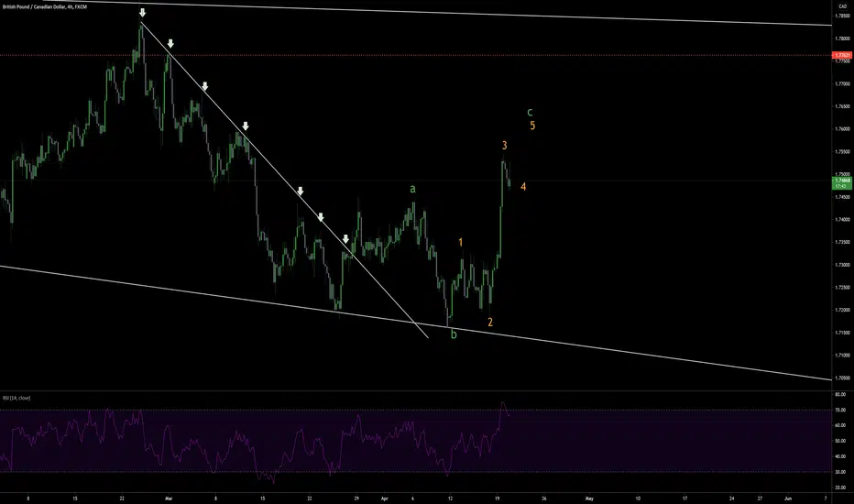This screenshot has width=854, height=504.
Task: Select the upper white channel line
Action: (x=436, y=13)
